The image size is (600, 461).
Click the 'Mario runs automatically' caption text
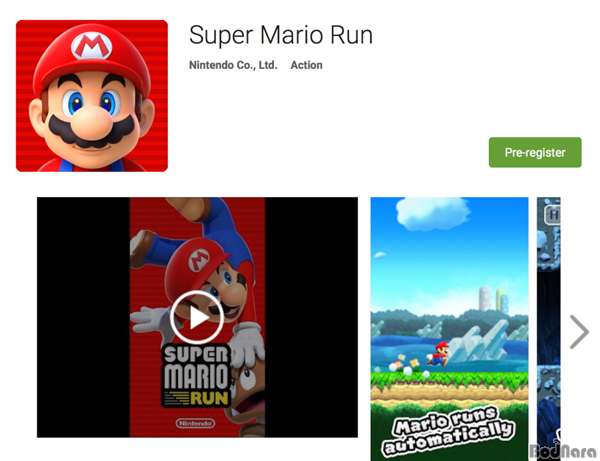[449, 432]
